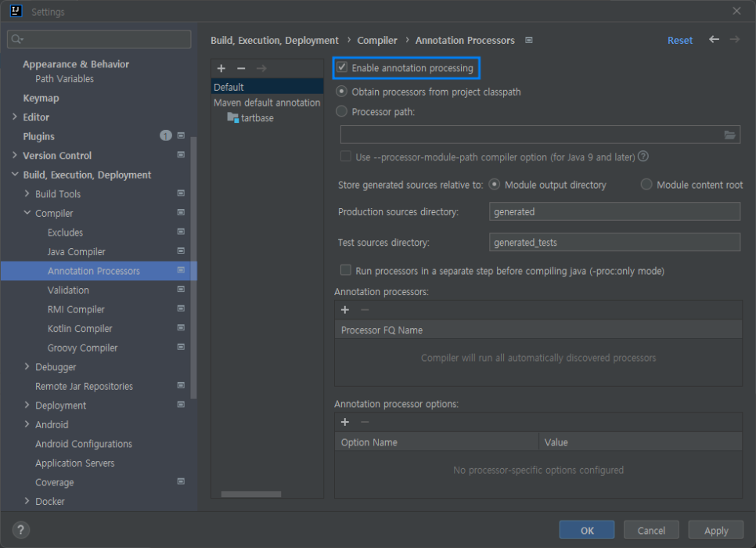Collapse the Compiler node
Image resolution: width=756 pixels, height=548 pixels.
tap(27, 213)
